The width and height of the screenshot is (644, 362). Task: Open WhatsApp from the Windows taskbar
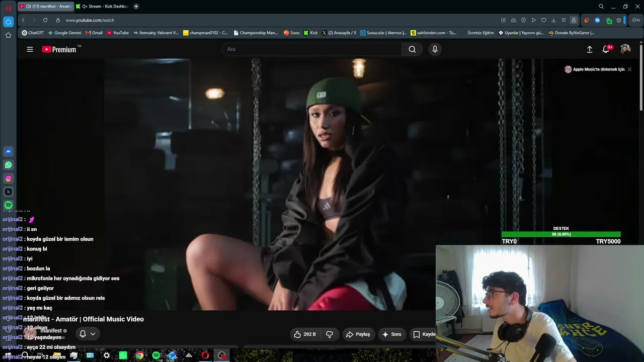coord(123,355)
